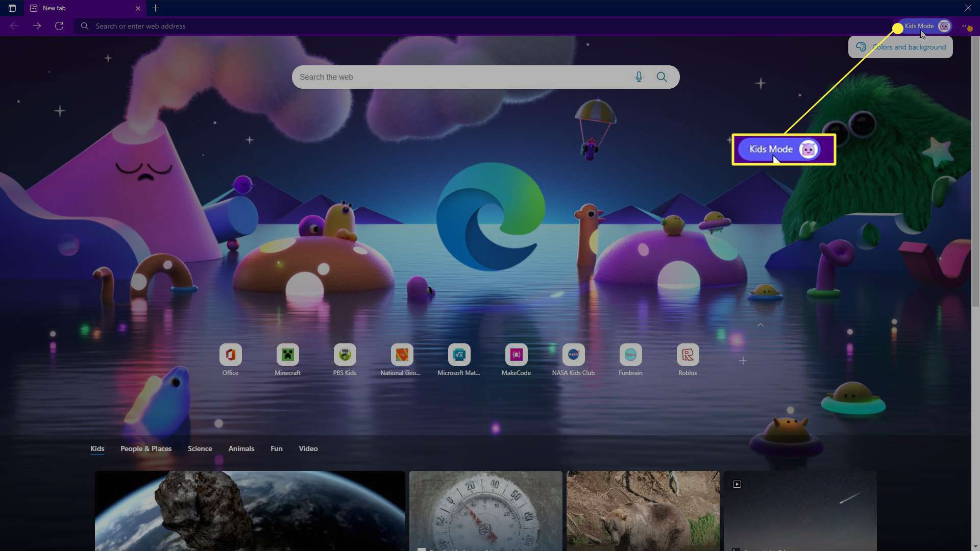Screen dimensions: 980x551
Task: Start voice search with microphone icon
Action: [639, 77]
